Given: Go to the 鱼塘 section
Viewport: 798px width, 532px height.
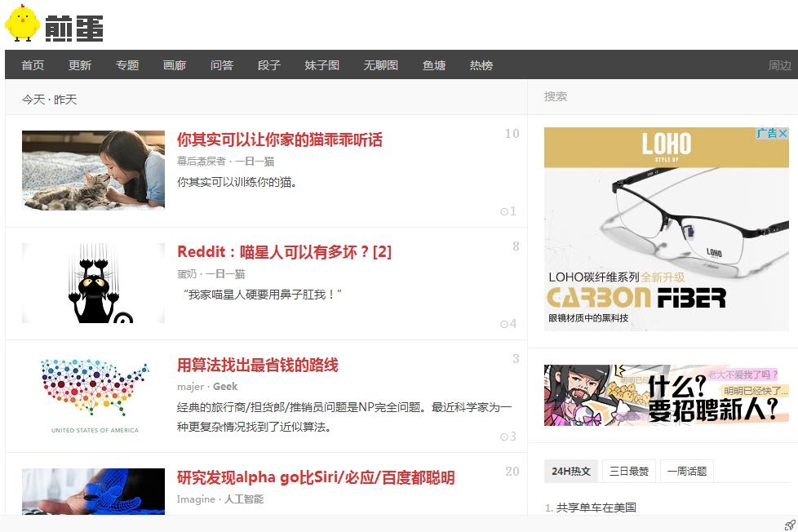Looking at the screenshot, I should 434,65.
